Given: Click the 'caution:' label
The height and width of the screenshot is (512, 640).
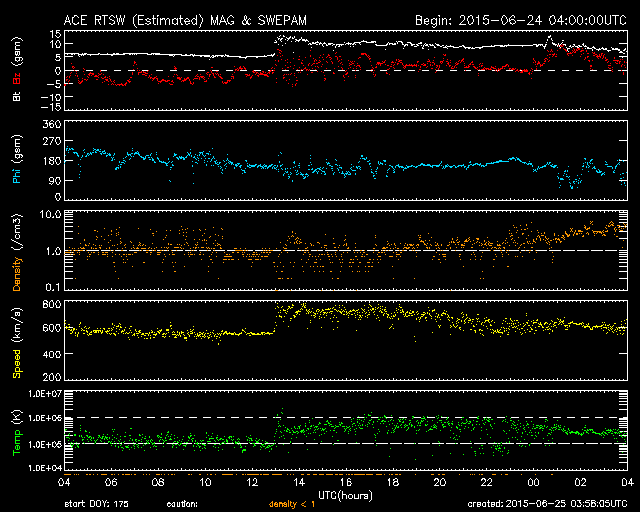Looking at the screenshot, I should click(182, 504).
